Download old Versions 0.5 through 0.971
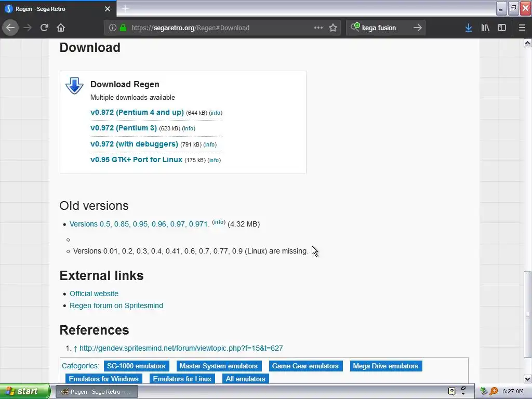The width and height of the screenshot is (532, 399). (139, 224)
